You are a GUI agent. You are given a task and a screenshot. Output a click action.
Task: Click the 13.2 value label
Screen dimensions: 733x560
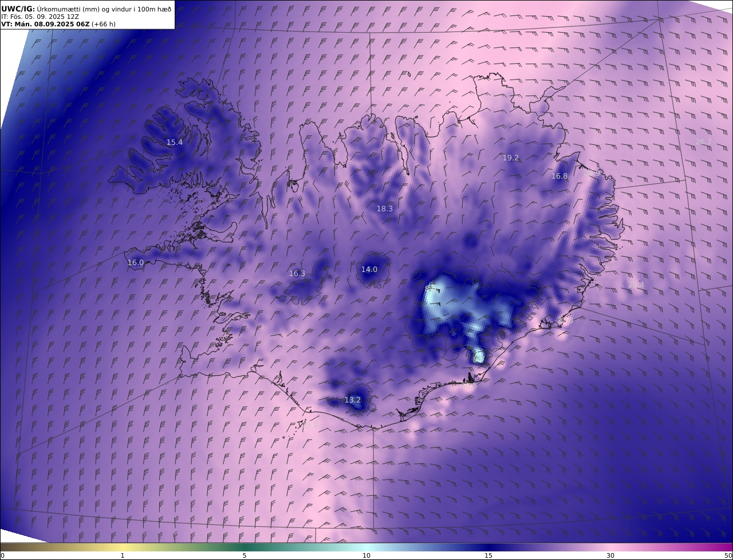tap(353, 400)
